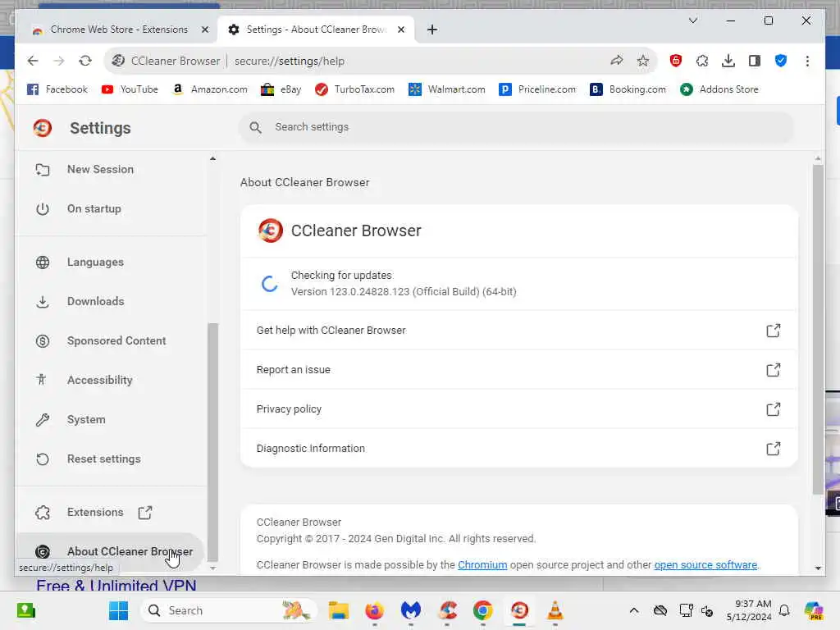The image size is (840, 630).
Task: Open a new tab with plus button
Action: [x=431, y=30]
